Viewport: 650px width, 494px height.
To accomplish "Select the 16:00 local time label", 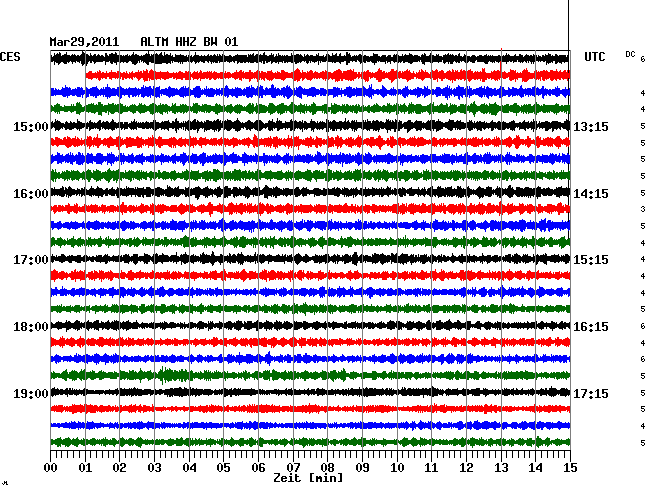I will (31, 194).
